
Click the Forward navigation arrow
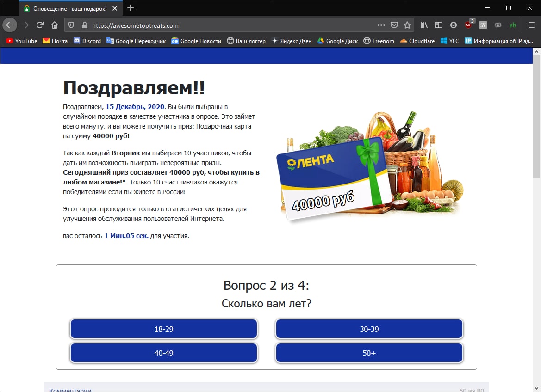[25, 25]
